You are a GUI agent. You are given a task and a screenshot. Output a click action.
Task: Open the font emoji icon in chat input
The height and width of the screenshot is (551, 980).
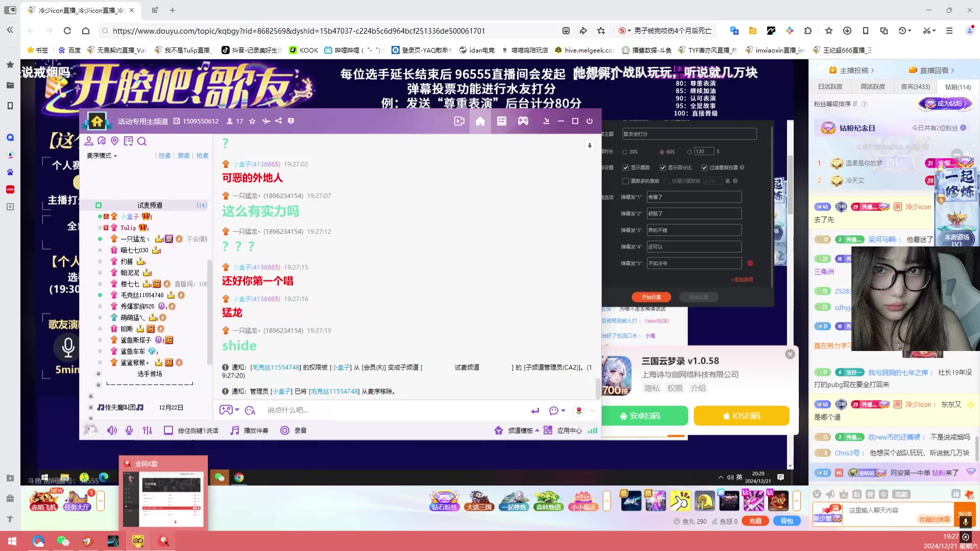point(250,410)
